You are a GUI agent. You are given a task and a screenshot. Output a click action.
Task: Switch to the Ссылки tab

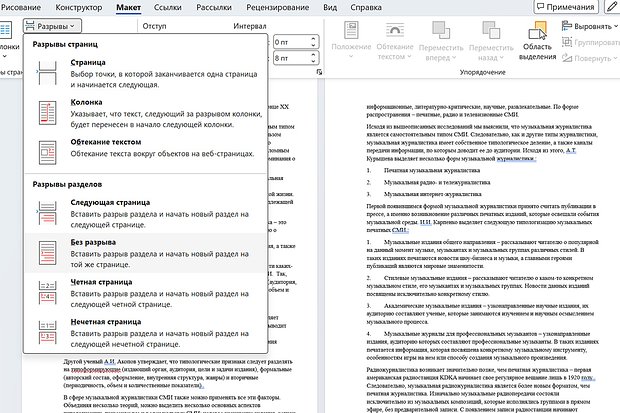point(167,8)
